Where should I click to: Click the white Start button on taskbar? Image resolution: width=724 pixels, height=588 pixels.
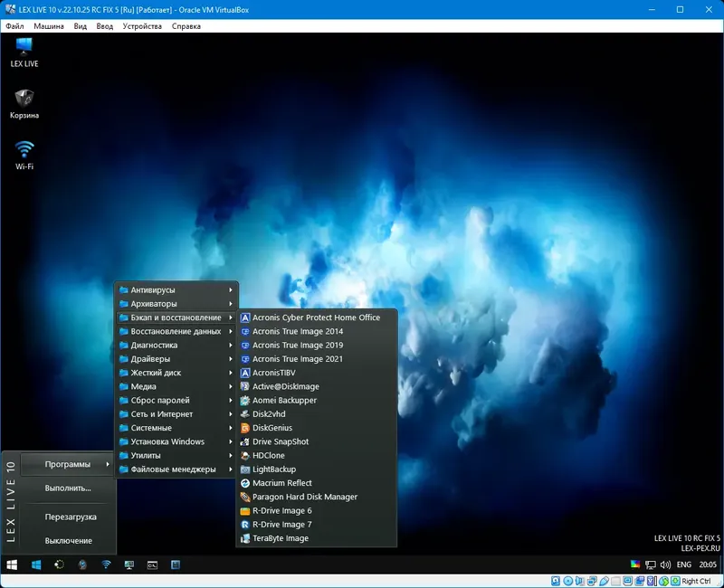[x=12, y=564]
